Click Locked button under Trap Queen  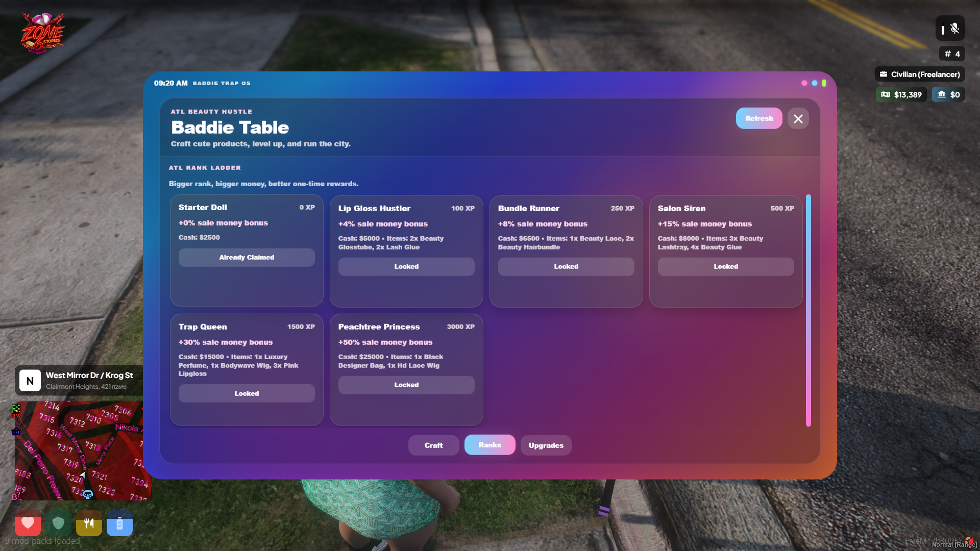point(247,393)
